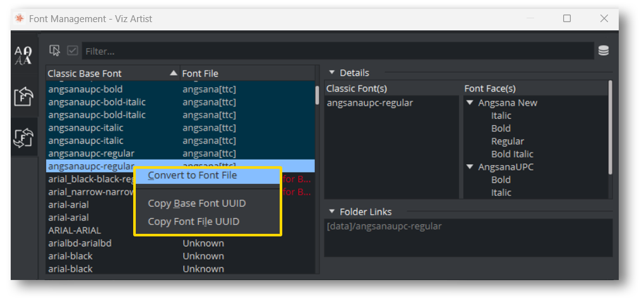Click the selection cursor icon beside filter
The width and height of the screenshot is (644, 304).
55,51
